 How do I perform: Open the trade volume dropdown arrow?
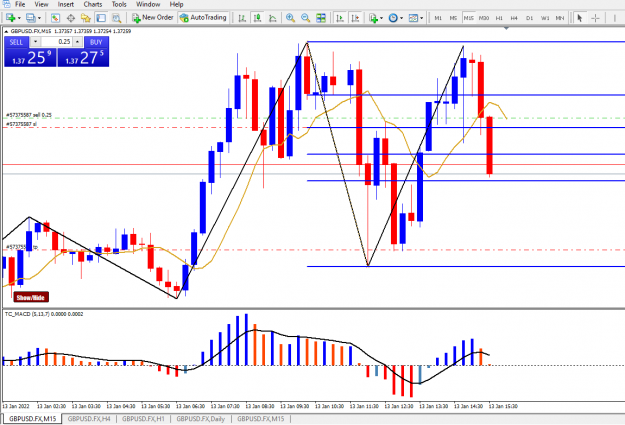click(x=35, y=42)
